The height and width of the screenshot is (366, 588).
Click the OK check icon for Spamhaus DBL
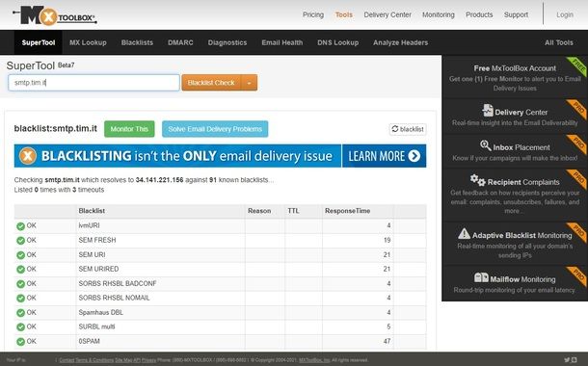(x=20, y=313)
